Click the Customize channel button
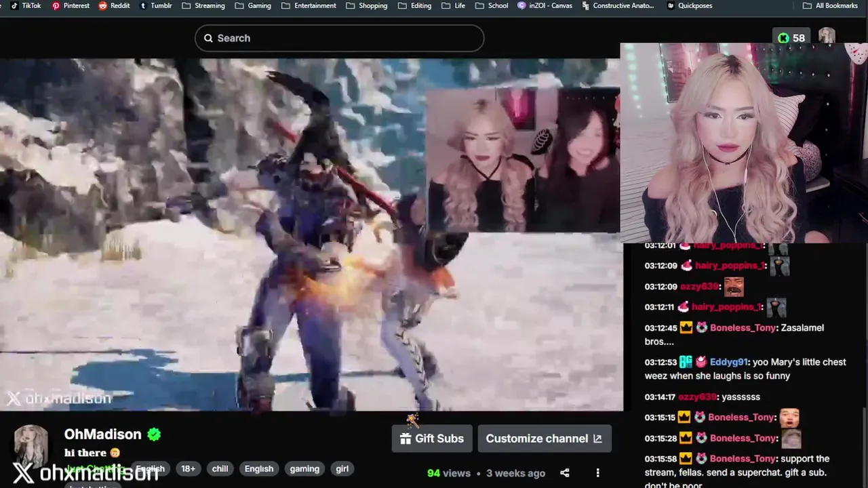868x488 pixels. pos(544,439)
